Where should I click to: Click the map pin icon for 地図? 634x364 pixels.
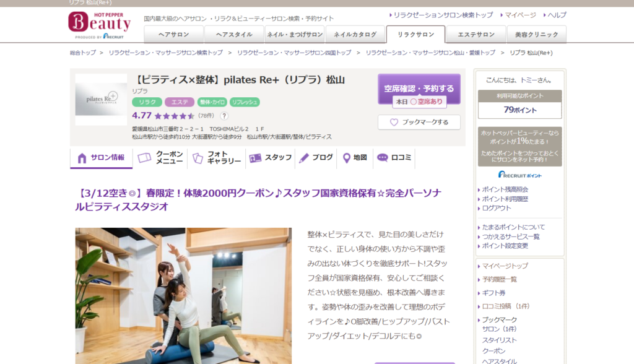click(346, 158)
